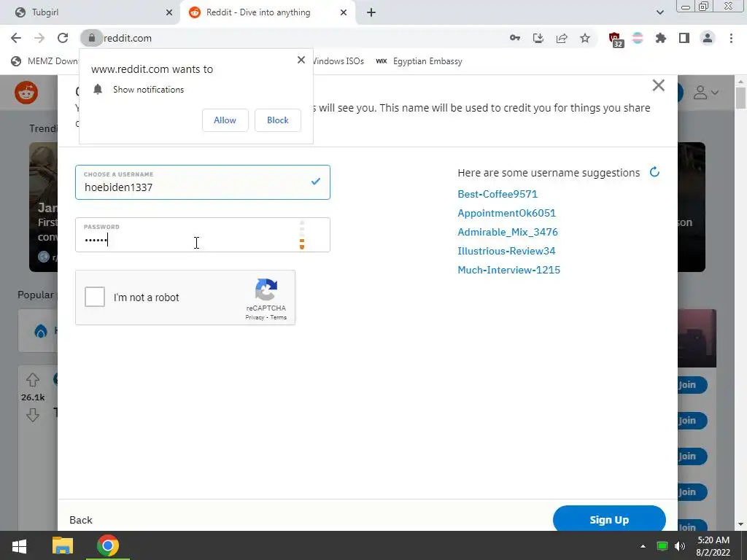Pick username AppointmentOk6051
The image size is (747, 560).
tap(506, 213)
